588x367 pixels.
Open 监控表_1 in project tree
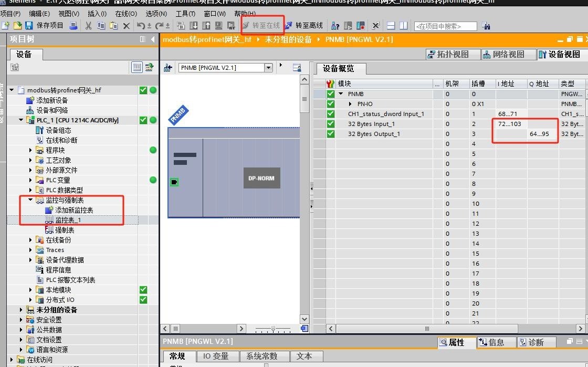pos(68,220)
